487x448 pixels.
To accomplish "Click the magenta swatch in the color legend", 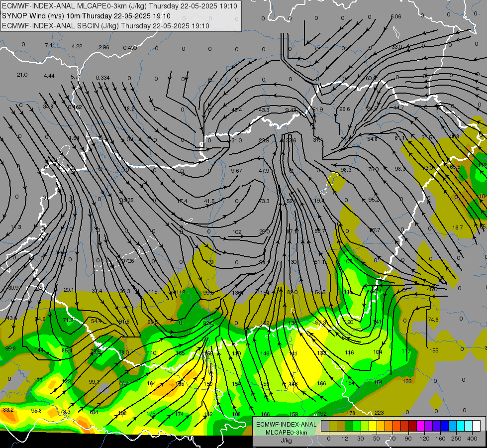I will click(420, 426).
